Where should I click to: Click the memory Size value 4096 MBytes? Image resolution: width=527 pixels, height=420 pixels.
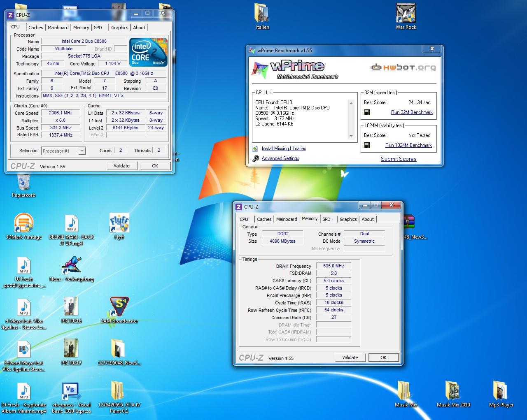[282, 241]
